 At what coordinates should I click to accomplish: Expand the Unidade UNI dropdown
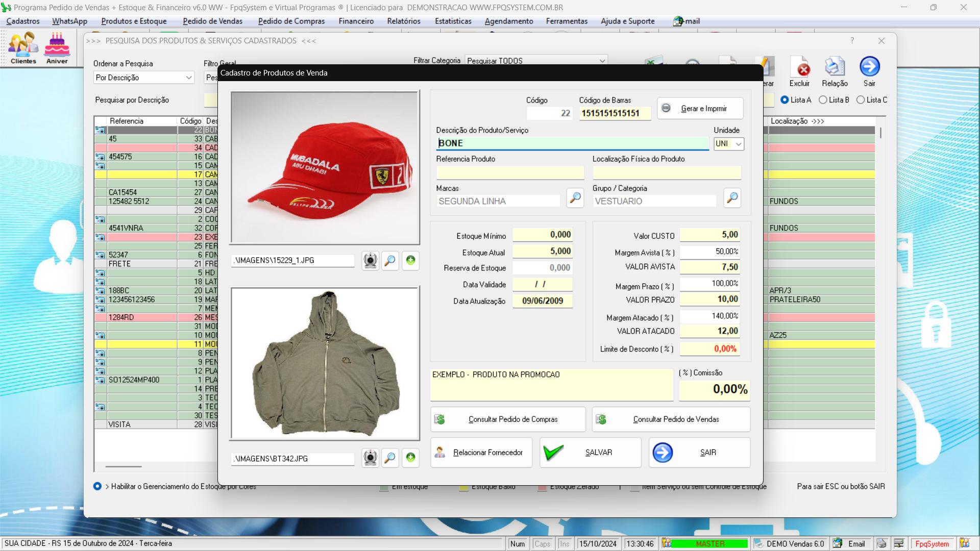click(738, 144)
